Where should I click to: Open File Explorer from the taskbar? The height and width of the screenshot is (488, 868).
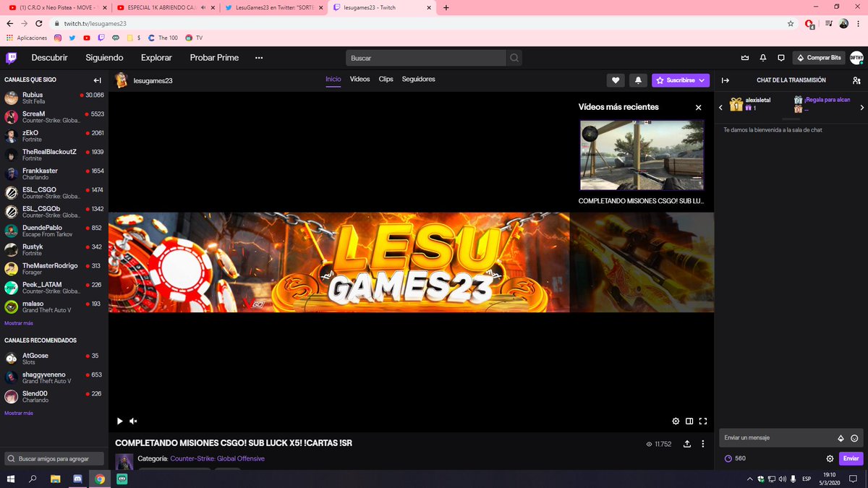tap(55, 479)
